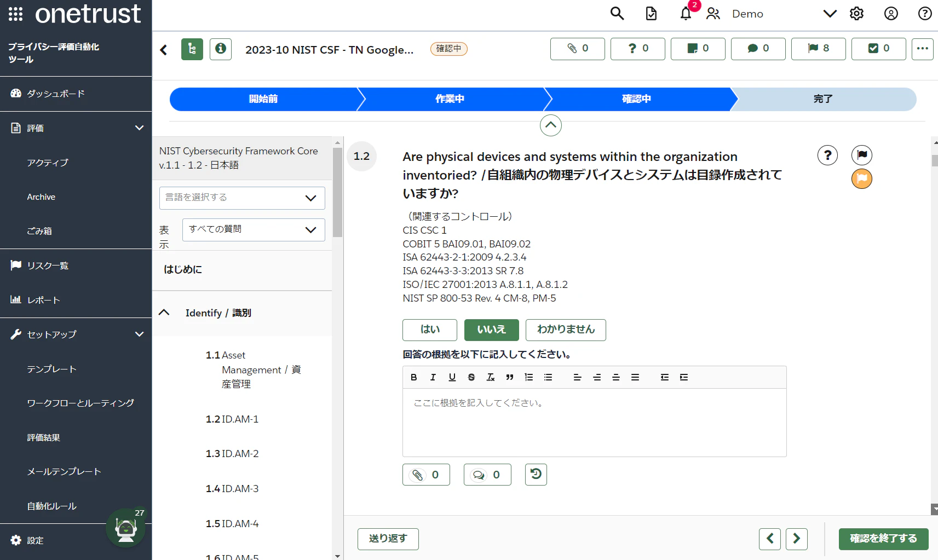The height and width of the screenshot is (560, 938).
Task: Clear text formatting in editor
Action: [491, 377]
